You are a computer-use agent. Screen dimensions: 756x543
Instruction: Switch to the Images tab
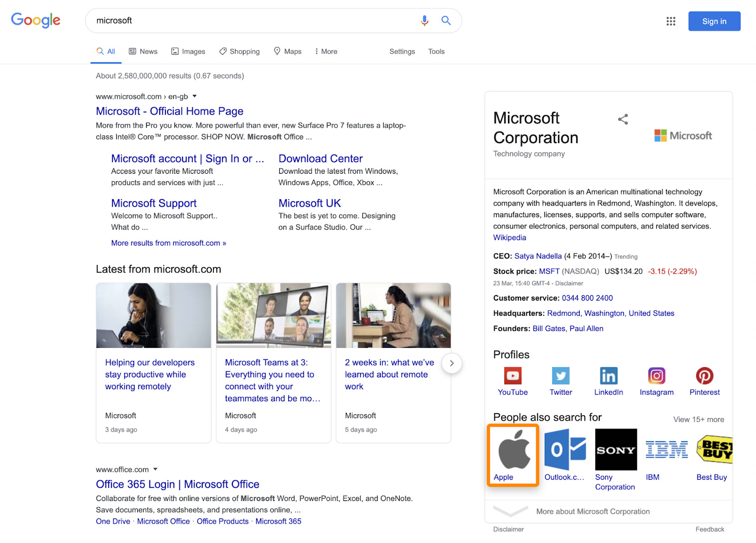click(x=188, y=51)
